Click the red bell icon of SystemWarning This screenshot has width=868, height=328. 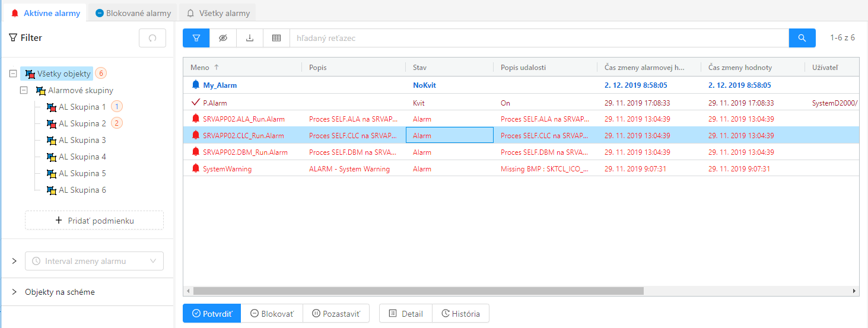click(196, 168)
